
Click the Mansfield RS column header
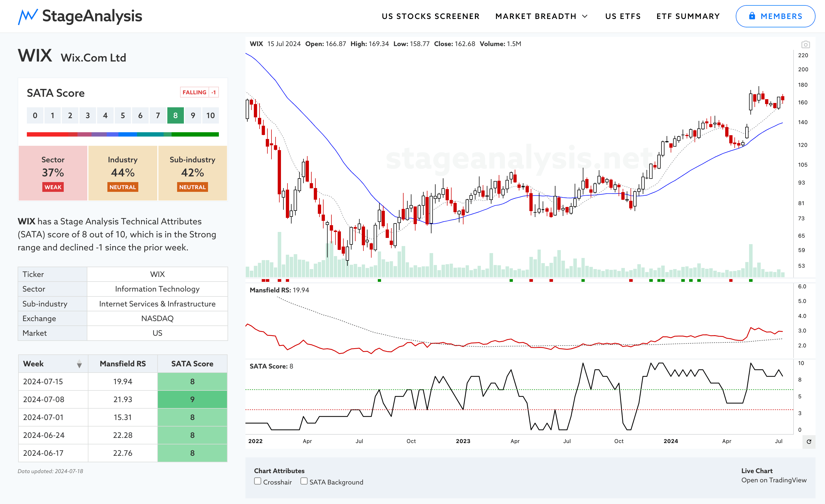(x=123, y=364)
